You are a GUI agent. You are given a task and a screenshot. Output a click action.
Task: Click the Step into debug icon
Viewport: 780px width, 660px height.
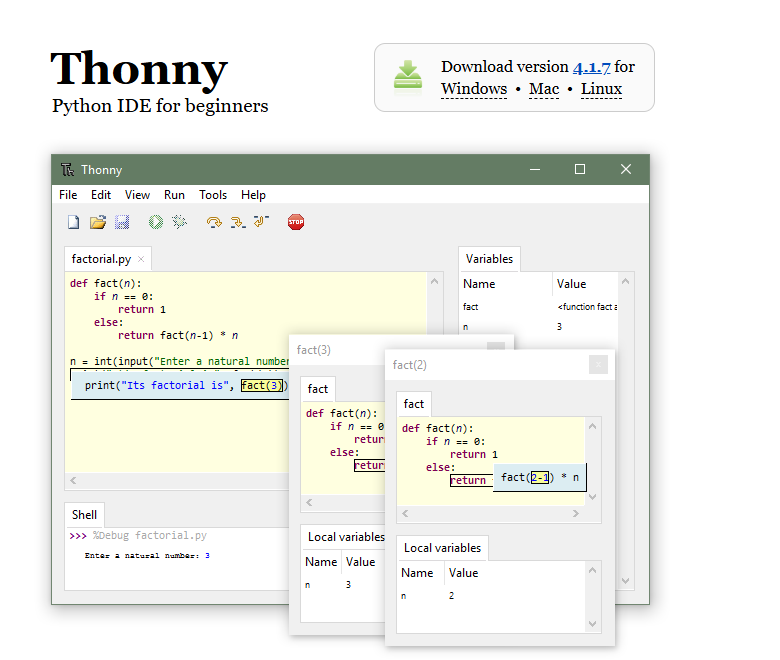click(x=238, y=222)
